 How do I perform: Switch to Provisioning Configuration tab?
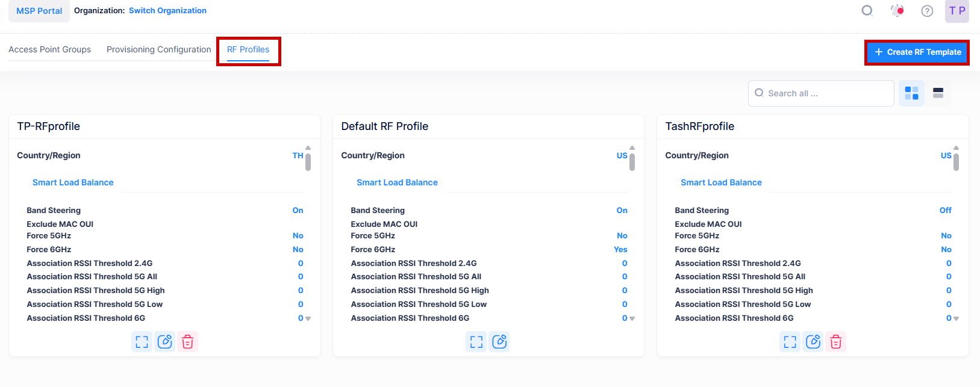point(158,49)
